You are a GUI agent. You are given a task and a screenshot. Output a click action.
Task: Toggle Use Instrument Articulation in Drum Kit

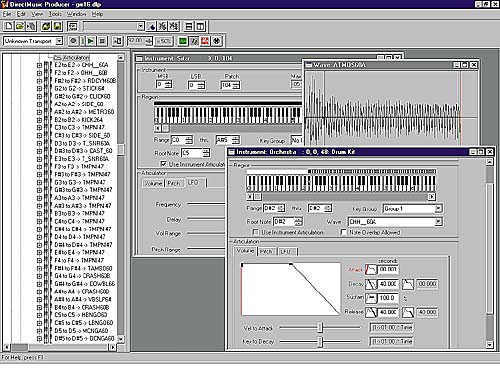pos(256,232)
